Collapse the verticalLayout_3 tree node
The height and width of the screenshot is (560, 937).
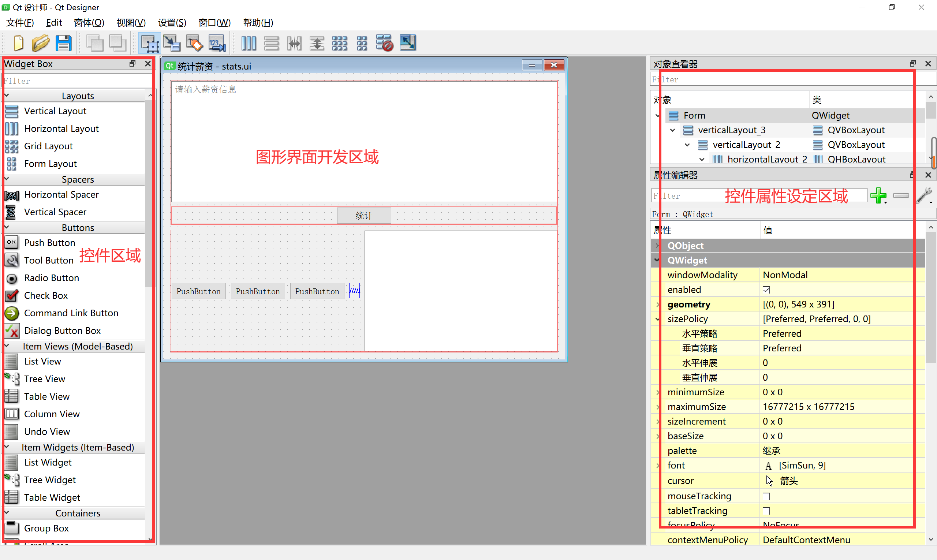click(x=672, y=130)
